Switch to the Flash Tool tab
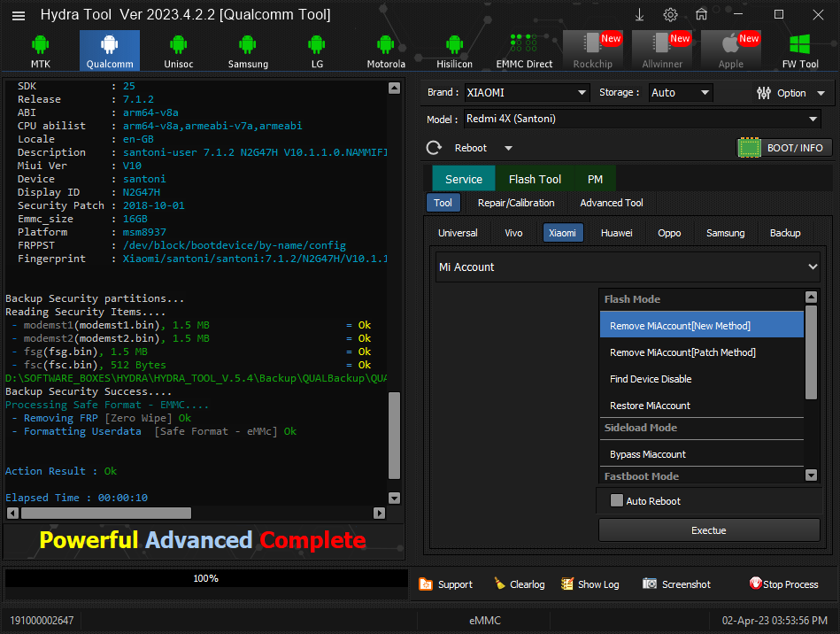Screen dimensions: 840x634 click(x=535, y=179)
